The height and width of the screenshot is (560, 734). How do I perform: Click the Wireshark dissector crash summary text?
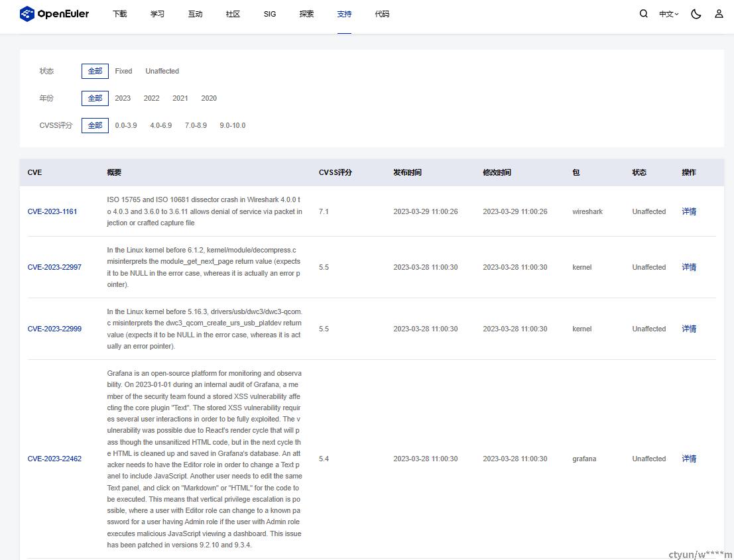tap(204, 211)
